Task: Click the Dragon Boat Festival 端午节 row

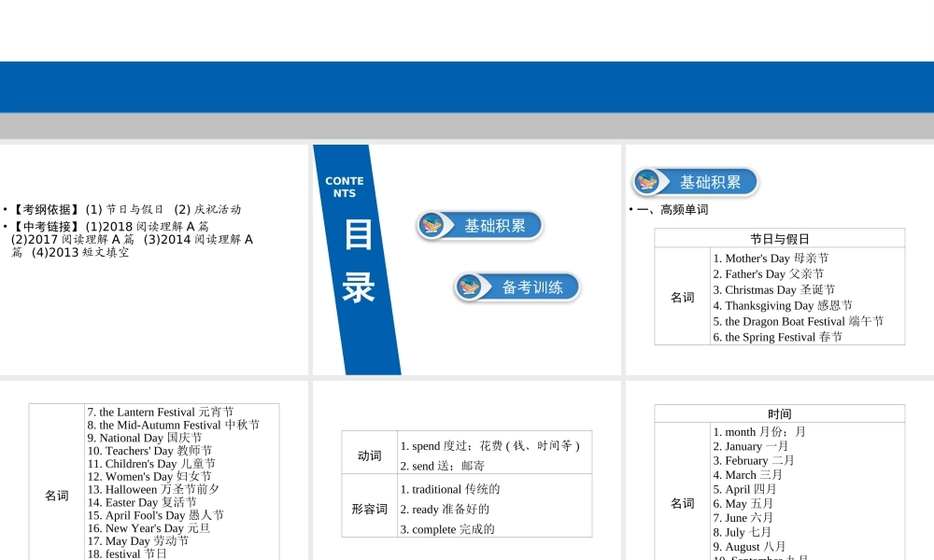Action: click(799, 321)
